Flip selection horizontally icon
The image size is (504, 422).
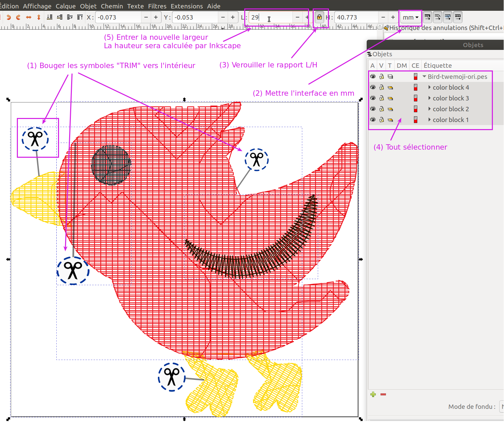(x=29, y=17)
